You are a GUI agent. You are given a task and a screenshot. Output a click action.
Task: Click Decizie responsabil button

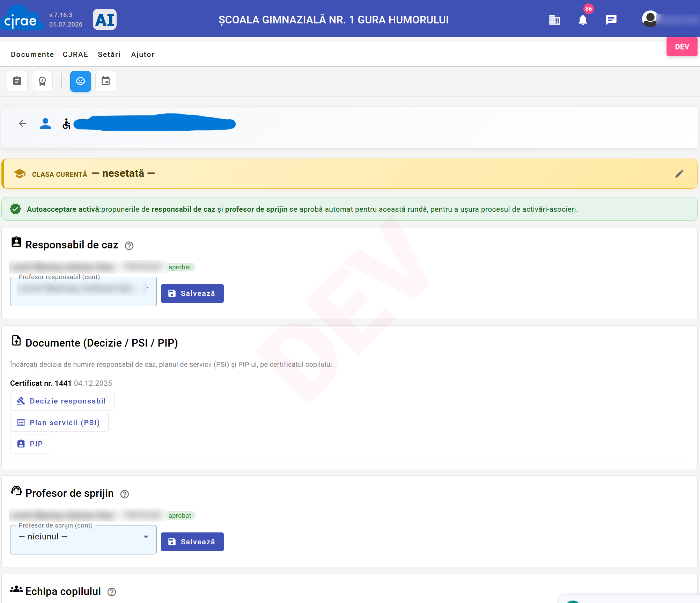click(x=62, y=401)
